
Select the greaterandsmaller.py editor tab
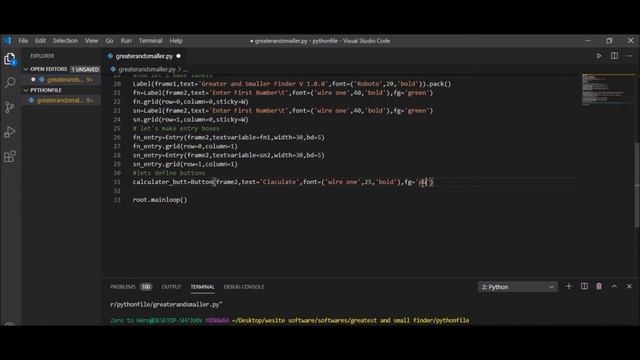pos(144,56)
